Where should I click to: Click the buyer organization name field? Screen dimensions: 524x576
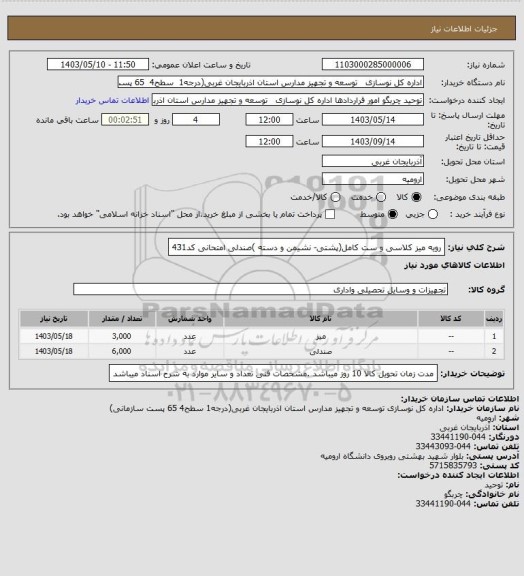pyautogui.click(x=270, y=82)
